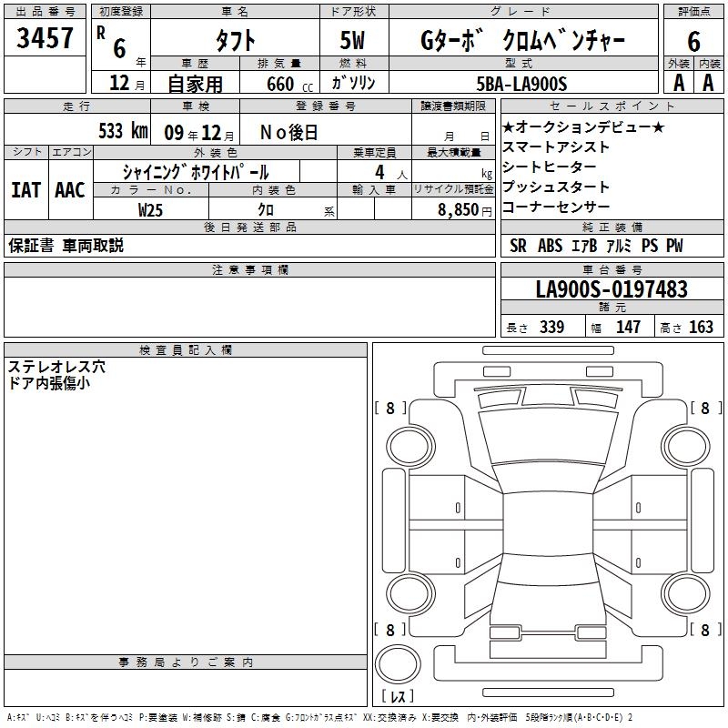This screenshot has width=728, height=728.
Task: Click the first registration year 6
Action: click(119, 49)
